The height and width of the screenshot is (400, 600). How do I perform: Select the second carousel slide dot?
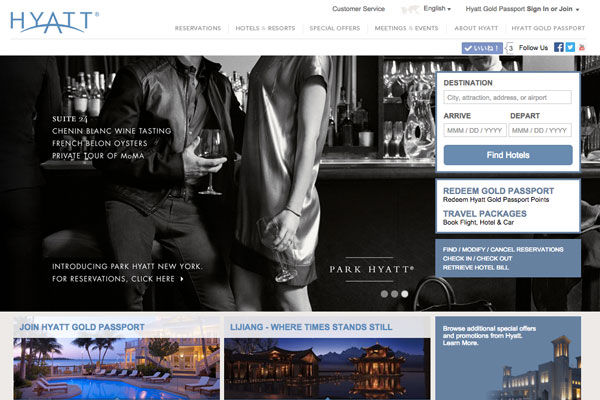[x=395, y=294]
